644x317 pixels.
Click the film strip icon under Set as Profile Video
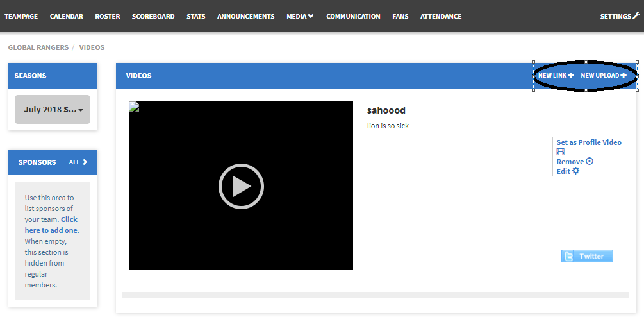[x=561, y=152]
